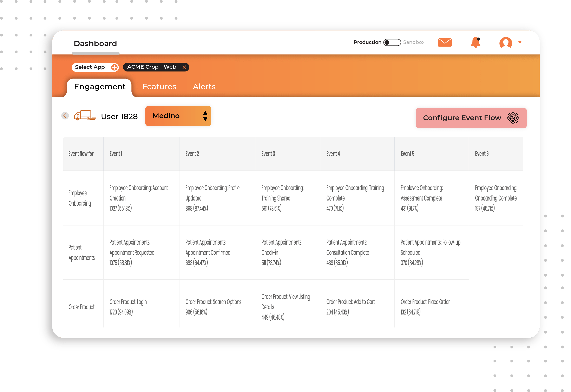Click Check-in 511 (73.74%) cell
The image size is (571, 392).
point(288,252)
